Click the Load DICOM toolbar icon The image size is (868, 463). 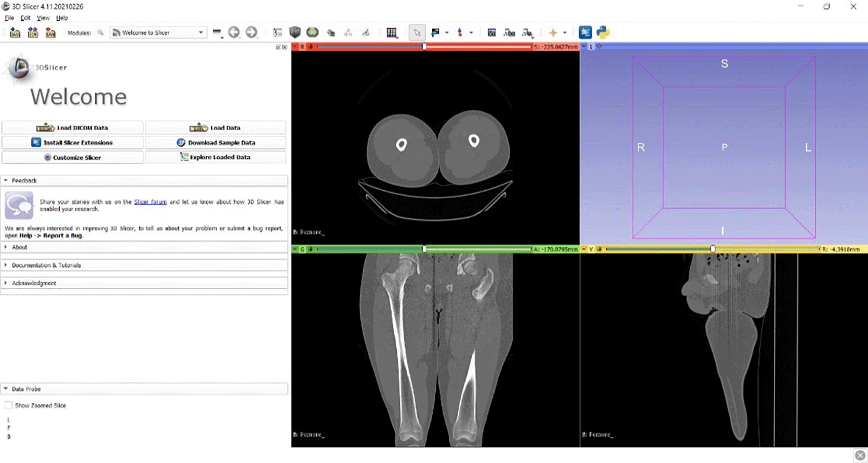[x=33, y=33]
